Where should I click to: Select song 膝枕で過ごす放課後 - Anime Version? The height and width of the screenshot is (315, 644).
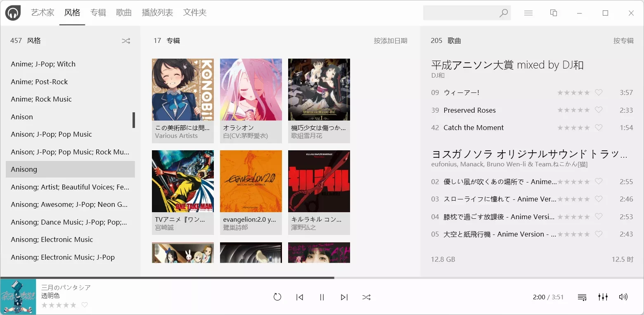pyautogui.click(x=499, y=217)
